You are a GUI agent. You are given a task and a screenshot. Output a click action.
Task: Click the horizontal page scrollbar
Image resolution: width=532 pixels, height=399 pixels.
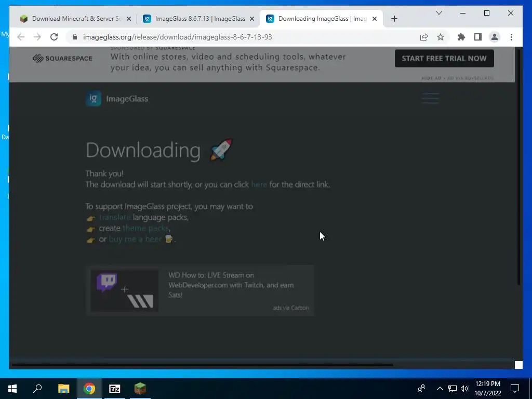coord(202,365)
